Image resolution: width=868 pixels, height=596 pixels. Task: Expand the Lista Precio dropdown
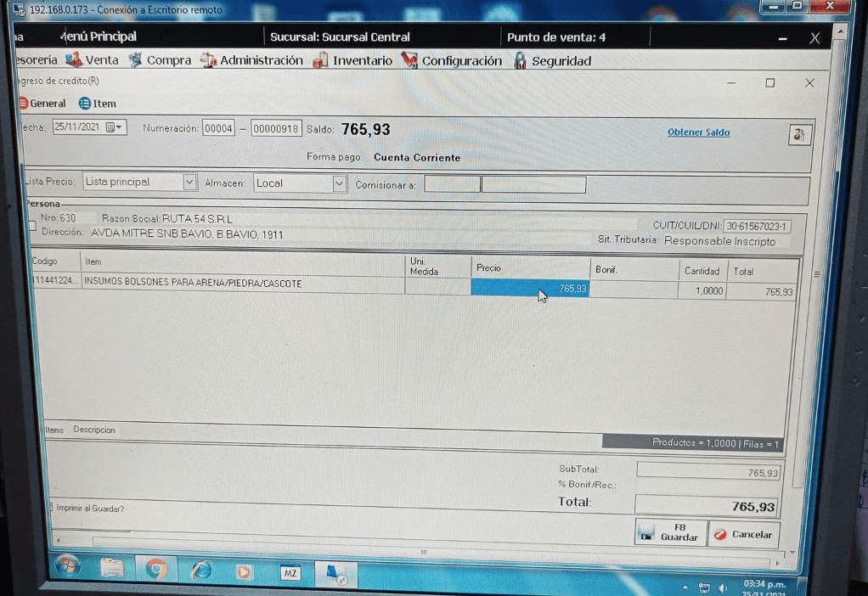click(x=190, y=183)
